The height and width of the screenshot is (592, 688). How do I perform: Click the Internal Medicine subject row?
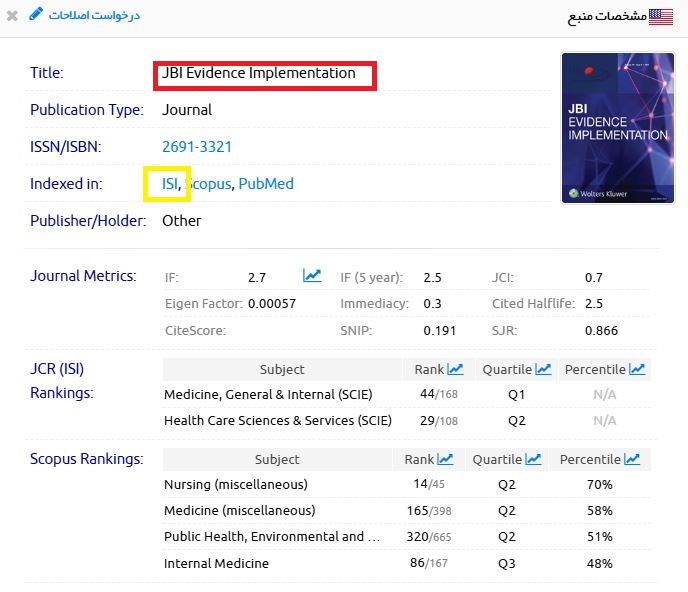click(x=217, y=563)
